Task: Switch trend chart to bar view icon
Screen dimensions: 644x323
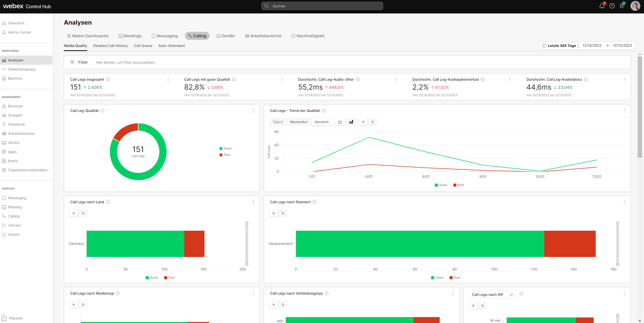Action: pyautogui.click(x=351, y=122)
